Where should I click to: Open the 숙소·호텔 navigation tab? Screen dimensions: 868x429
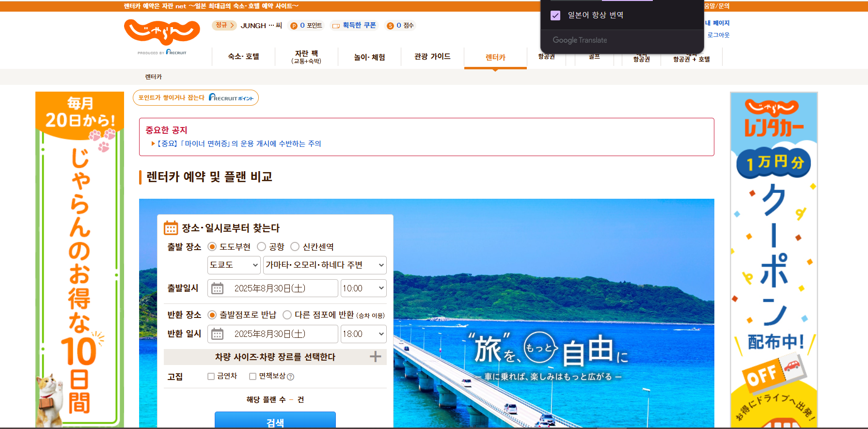(x=243, y=57)
